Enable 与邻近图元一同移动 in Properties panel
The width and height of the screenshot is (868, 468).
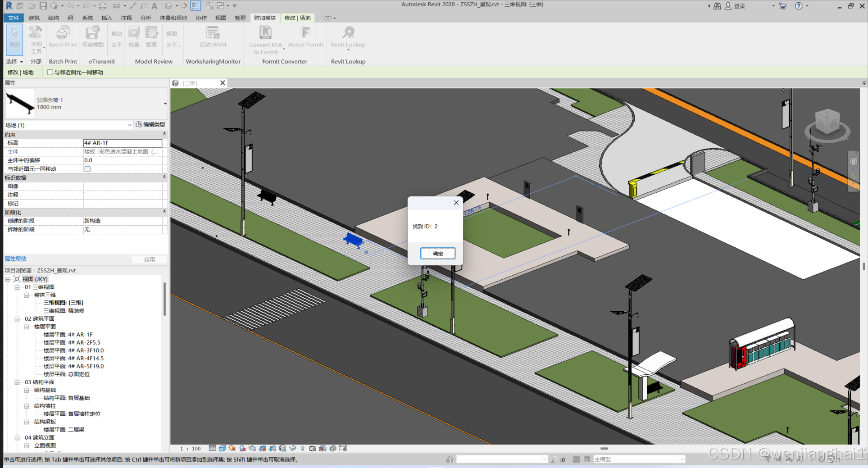tap(87, 169)
